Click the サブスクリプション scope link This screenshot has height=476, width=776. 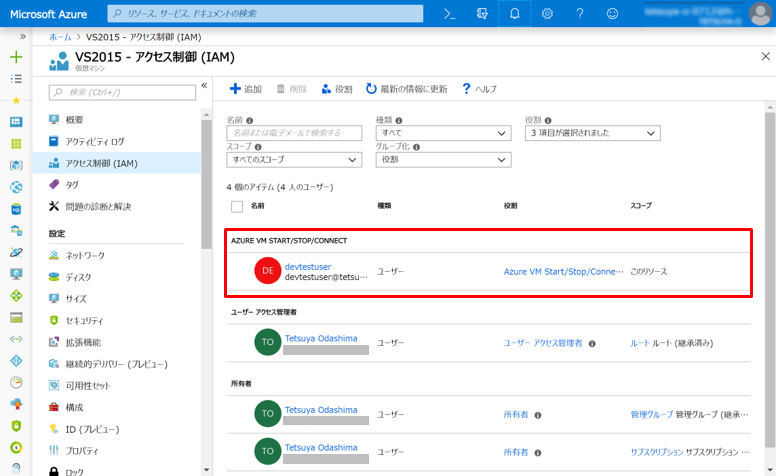click(x=657, y=452)
